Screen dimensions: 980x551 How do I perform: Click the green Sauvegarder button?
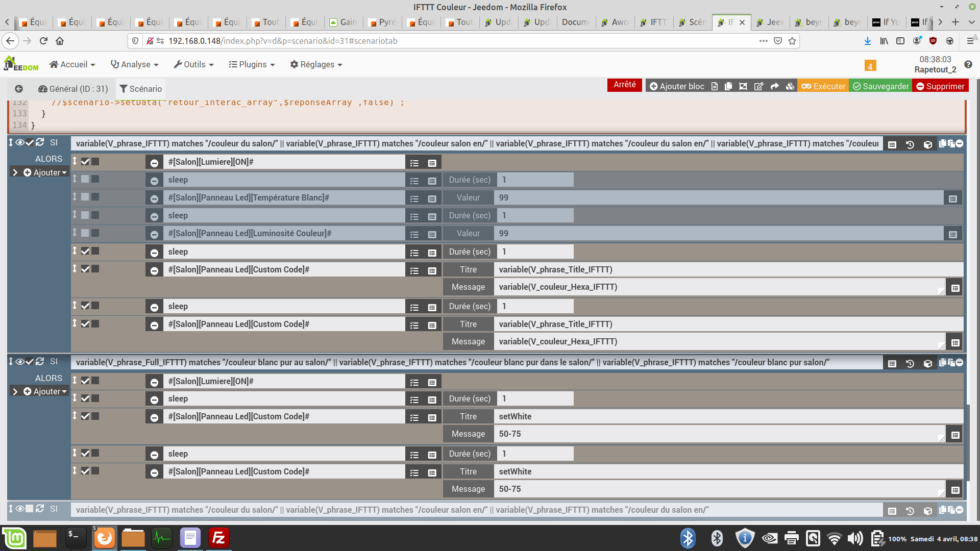(x=880, y=86)
